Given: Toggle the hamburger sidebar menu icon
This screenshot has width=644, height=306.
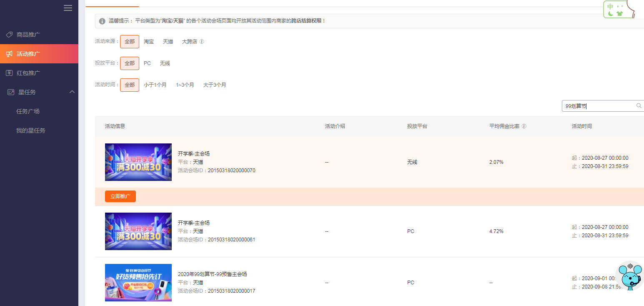Looking at the screenshot, I should click(x=68, y=8).
